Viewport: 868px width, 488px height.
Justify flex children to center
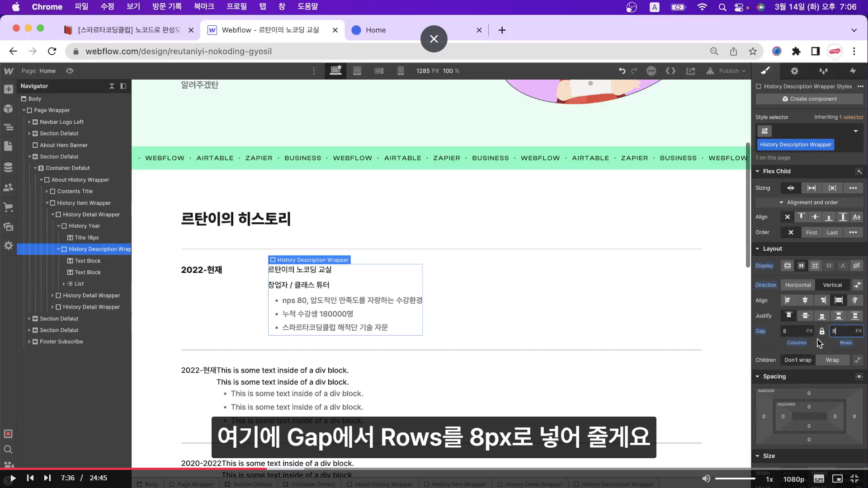[805, 316]
